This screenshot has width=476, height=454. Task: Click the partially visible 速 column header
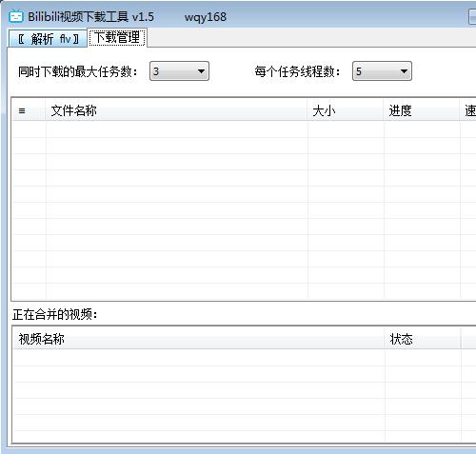[468, 110]
